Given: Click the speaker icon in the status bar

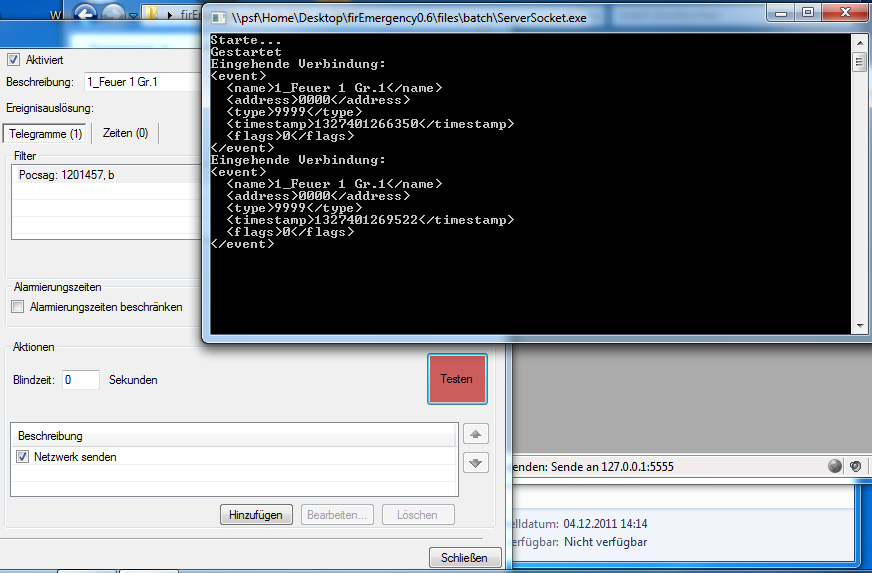Looking at the screenshot, I should (856, 466).
